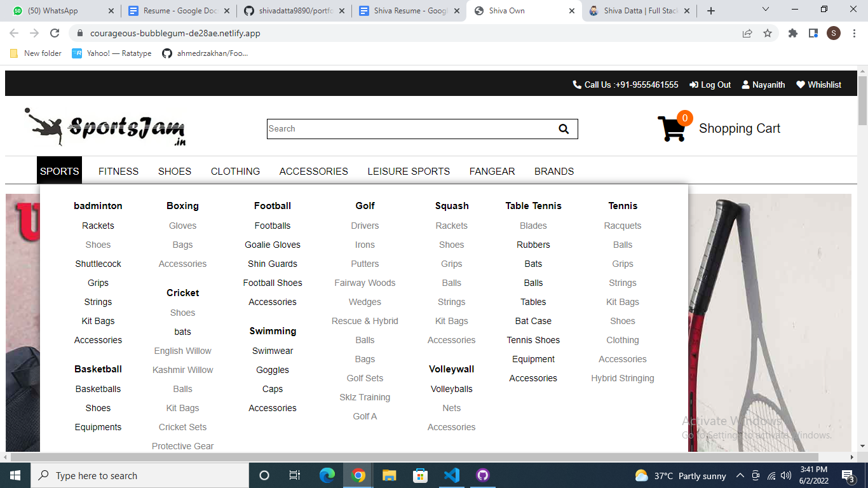868x488 pixels.
Task: Expand the SHOES navigation menu
Action: click(175, 172)
